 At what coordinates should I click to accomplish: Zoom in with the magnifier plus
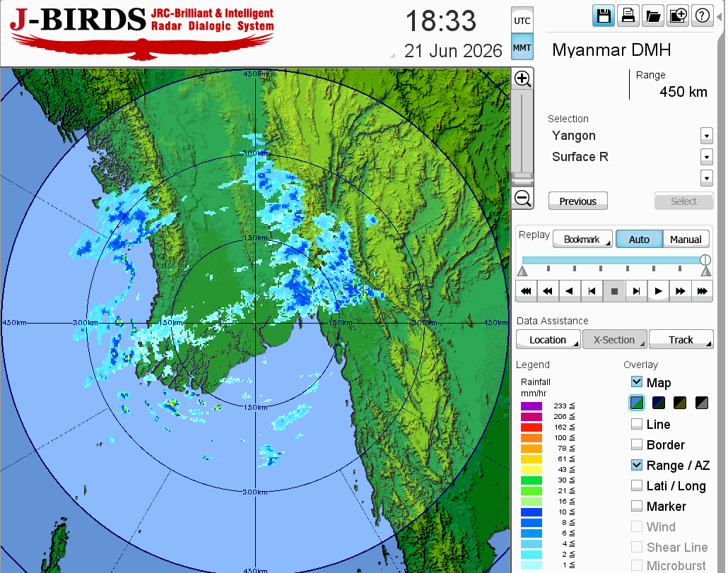(522, 79)
